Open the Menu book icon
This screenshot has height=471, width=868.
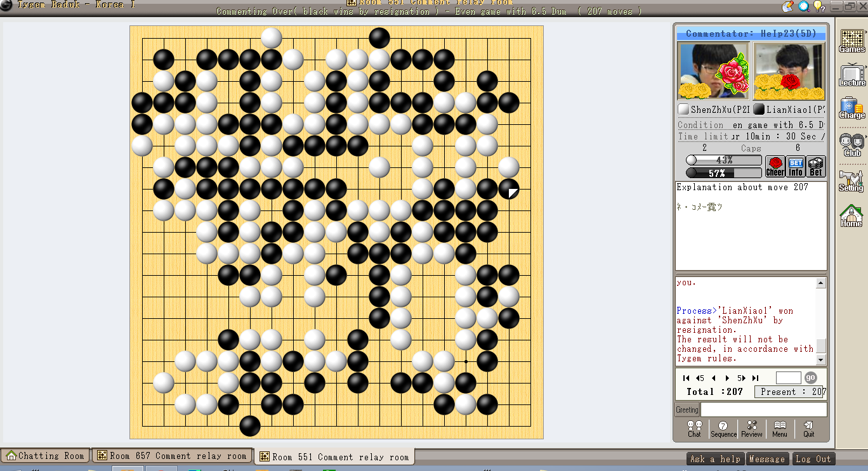[x=780, y=429]
